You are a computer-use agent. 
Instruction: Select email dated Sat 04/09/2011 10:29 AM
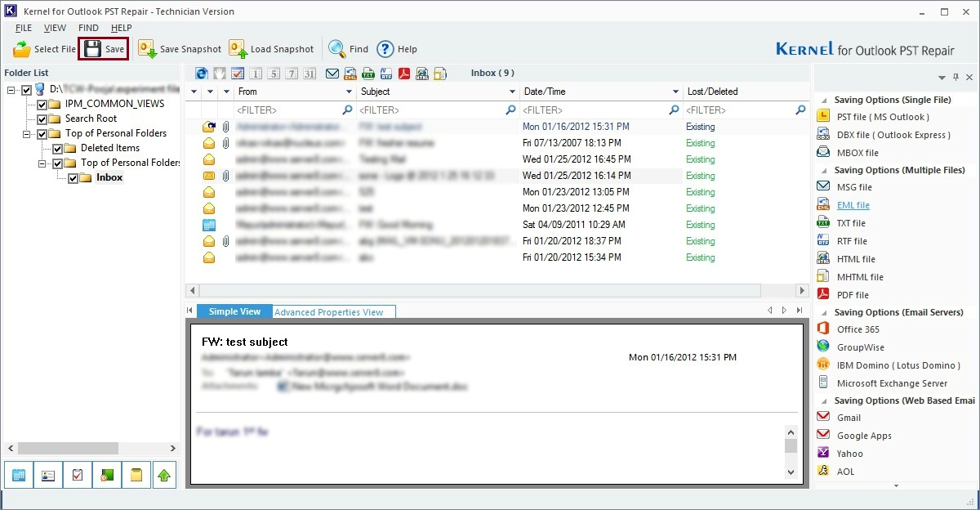497,225
